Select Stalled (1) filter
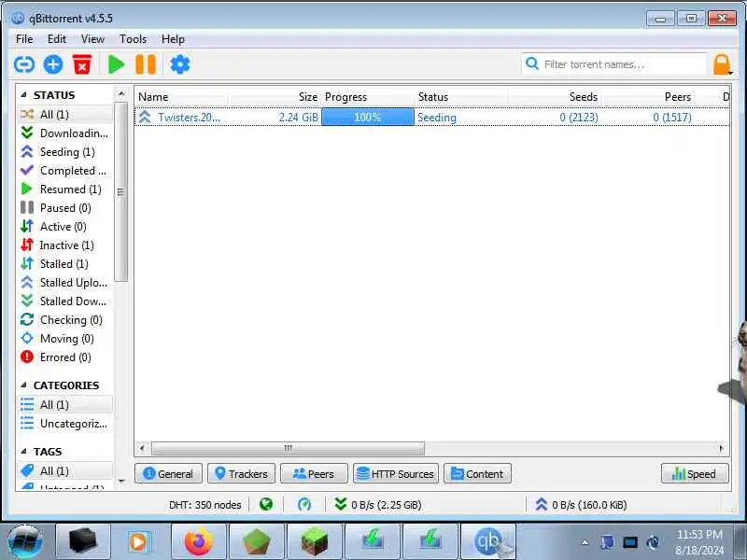Image resolution: width=747 pixels, height=560 pixels. [65, 264]
